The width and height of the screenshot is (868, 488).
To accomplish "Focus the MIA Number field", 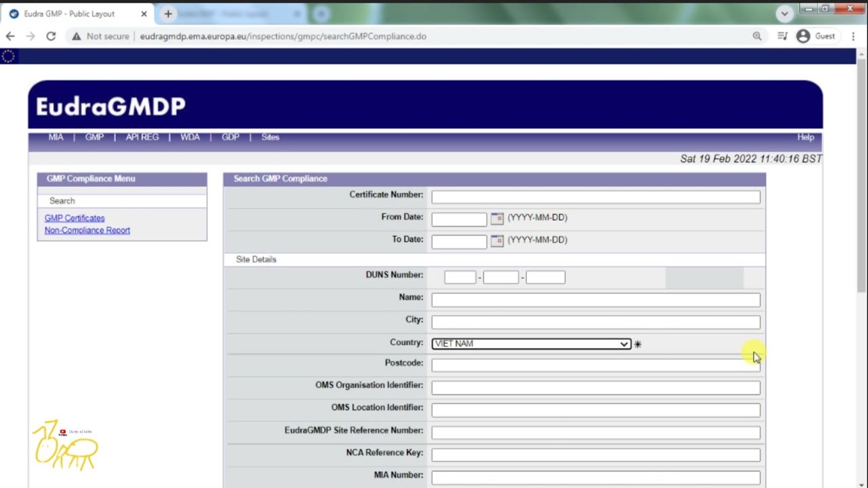I will pos(595,477).
